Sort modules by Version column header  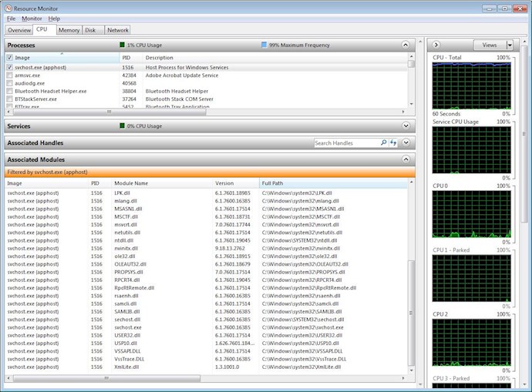click(x=235, y=183)
